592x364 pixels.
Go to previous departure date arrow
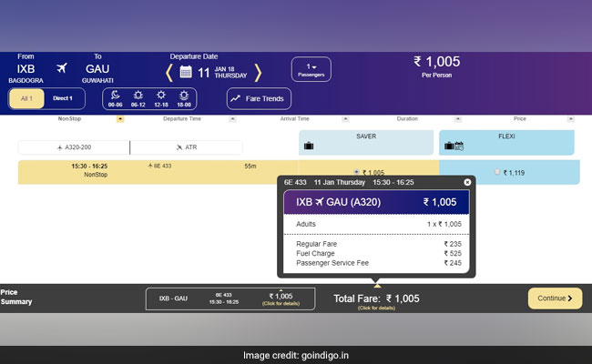coord(168,73)
